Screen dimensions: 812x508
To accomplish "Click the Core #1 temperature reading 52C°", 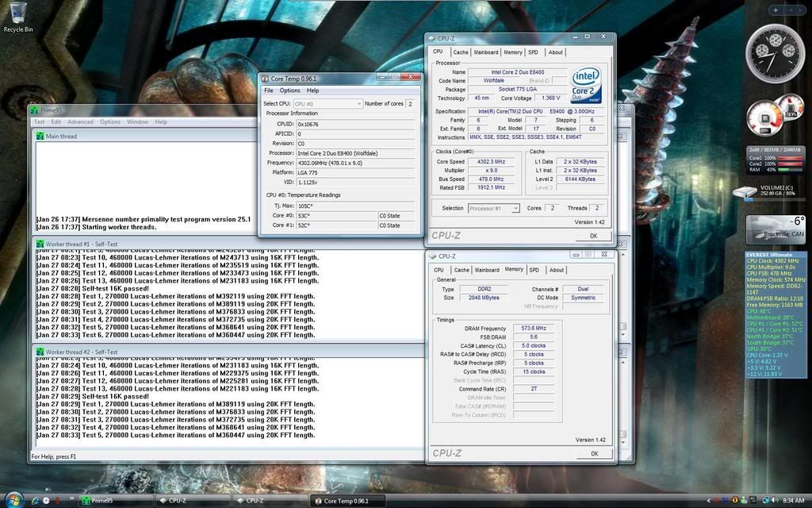I will click(336, 225).
